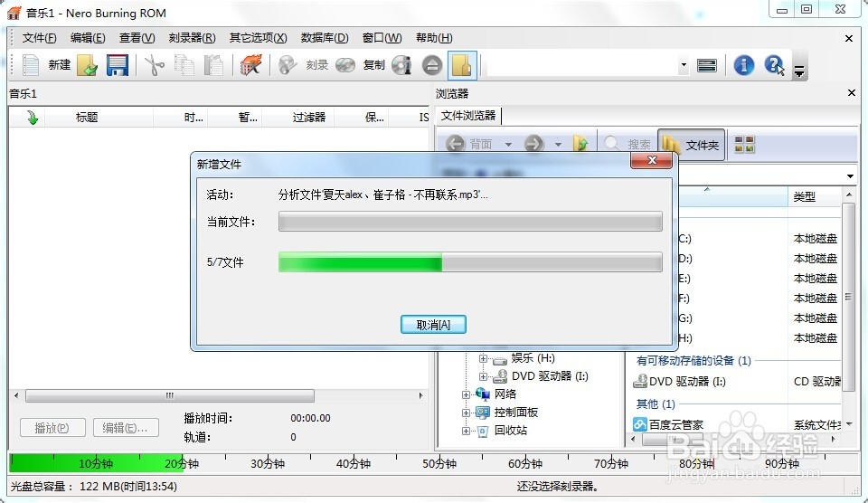
Task: Click the Burn (刻录) disc icon
Action: [x=288, y=65]
